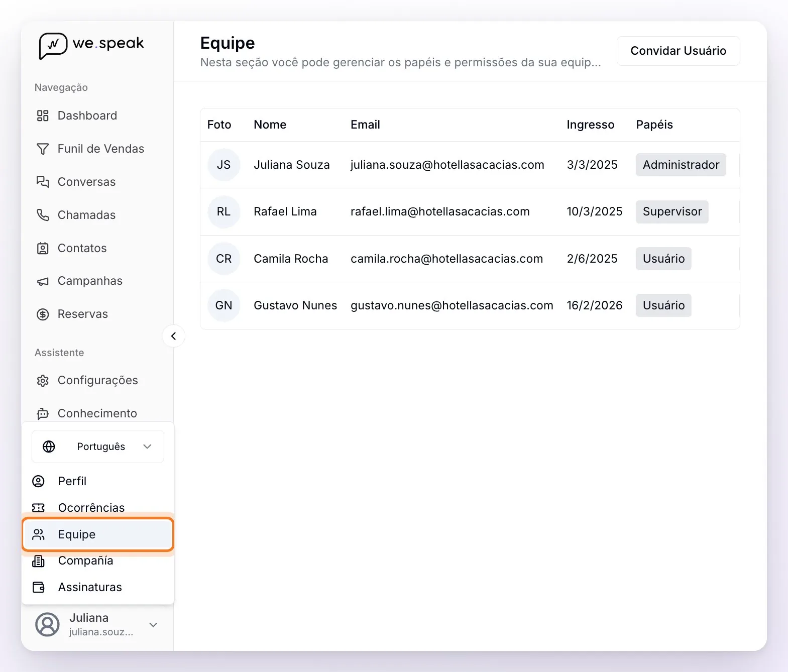This screenshot has width=788, height=672.
Task: Click the globe language icon
Action: (x=49, y=446)
